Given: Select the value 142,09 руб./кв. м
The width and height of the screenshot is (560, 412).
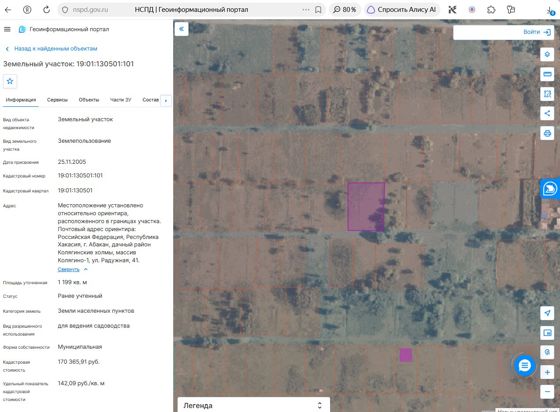Looking at the screenshot, I should pyautogui.click(x=81, y=383).
